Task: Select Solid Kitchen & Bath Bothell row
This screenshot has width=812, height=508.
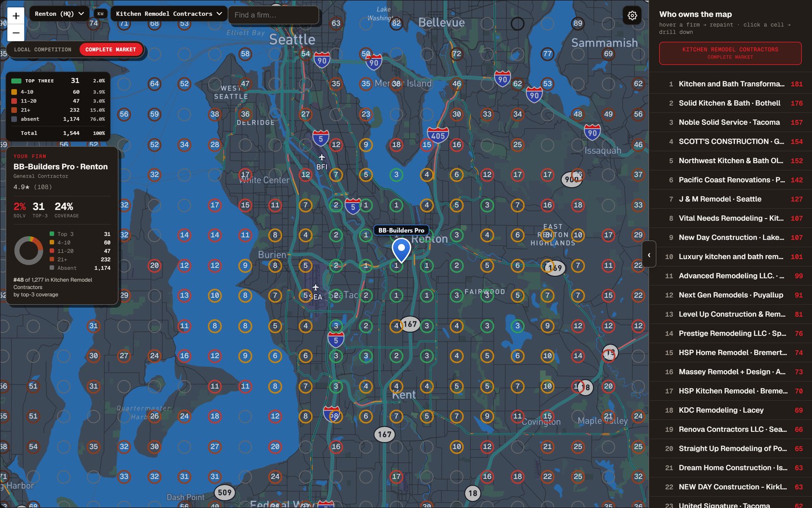Action: click(731, 103)
